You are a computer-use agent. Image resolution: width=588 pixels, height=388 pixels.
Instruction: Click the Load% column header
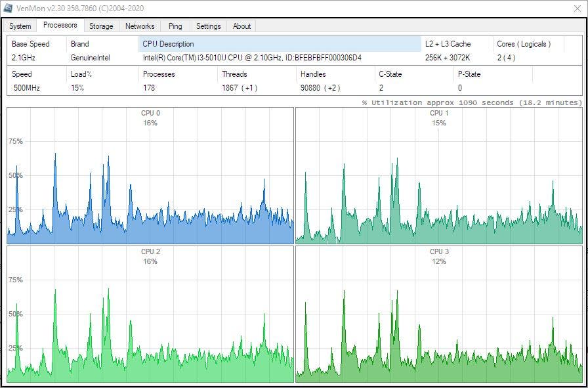click(102, 74)
